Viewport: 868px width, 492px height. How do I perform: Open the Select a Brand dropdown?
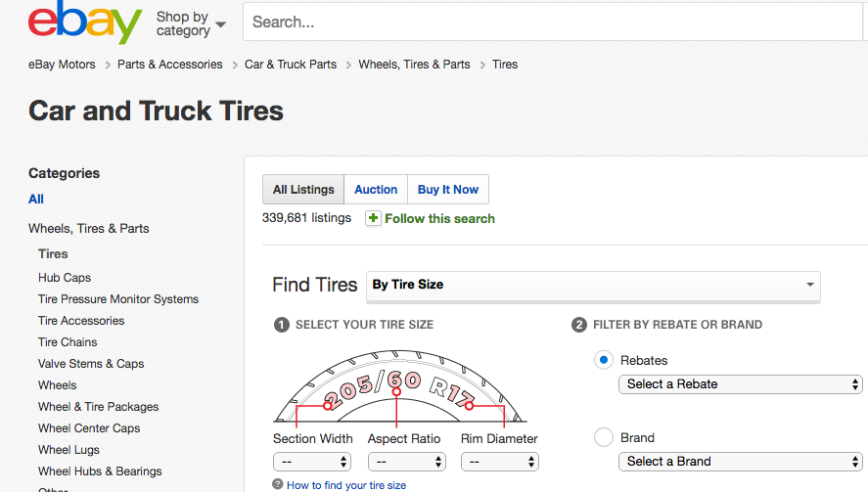[x=740, y=461]
